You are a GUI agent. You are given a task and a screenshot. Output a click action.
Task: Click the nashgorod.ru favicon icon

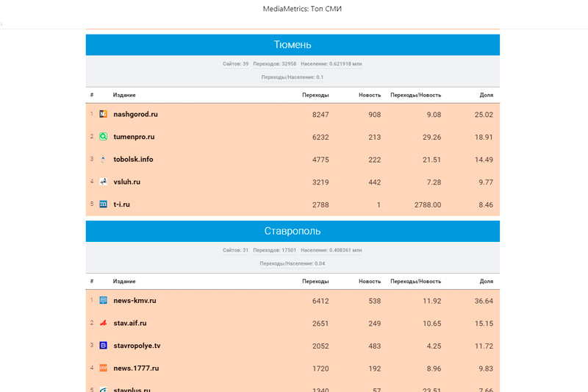coord(104,115)
